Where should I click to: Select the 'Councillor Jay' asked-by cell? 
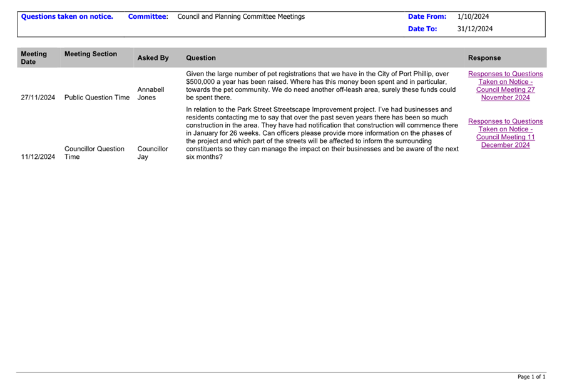click(152, 153)
